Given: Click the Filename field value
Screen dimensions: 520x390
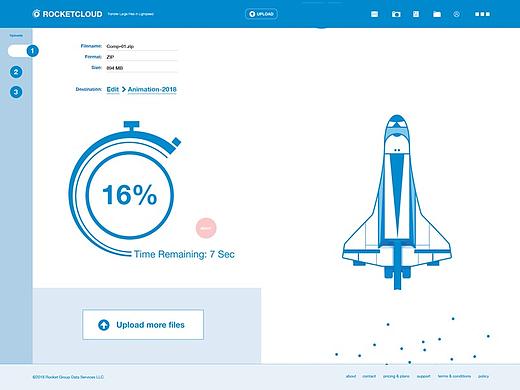Looking at the screenshot, I should 142,46.
